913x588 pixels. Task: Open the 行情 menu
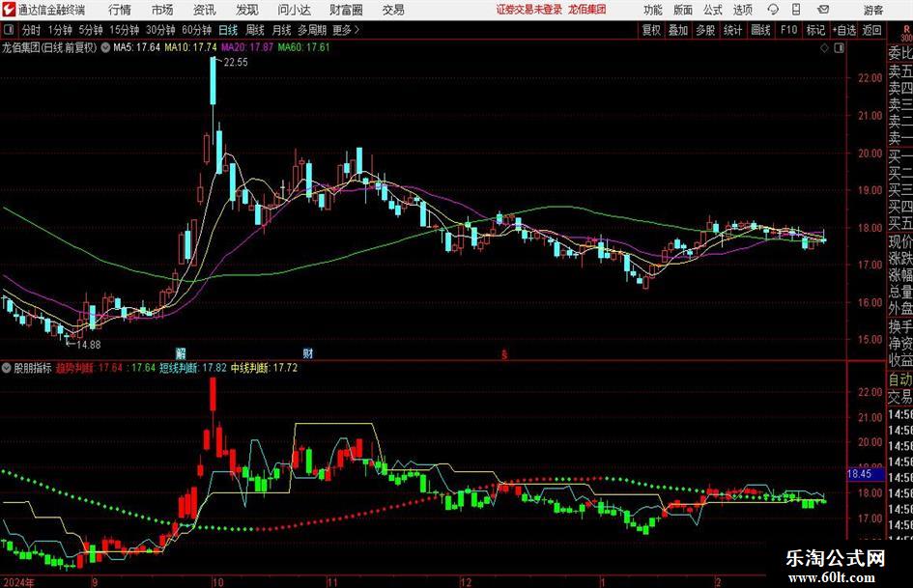point(120,10)
